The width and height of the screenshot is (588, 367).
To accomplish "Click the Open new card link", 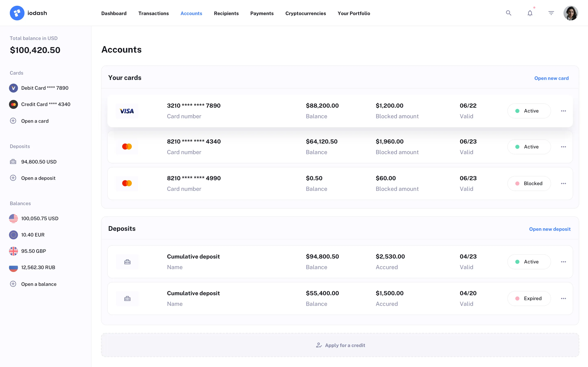I will (551, 78).
